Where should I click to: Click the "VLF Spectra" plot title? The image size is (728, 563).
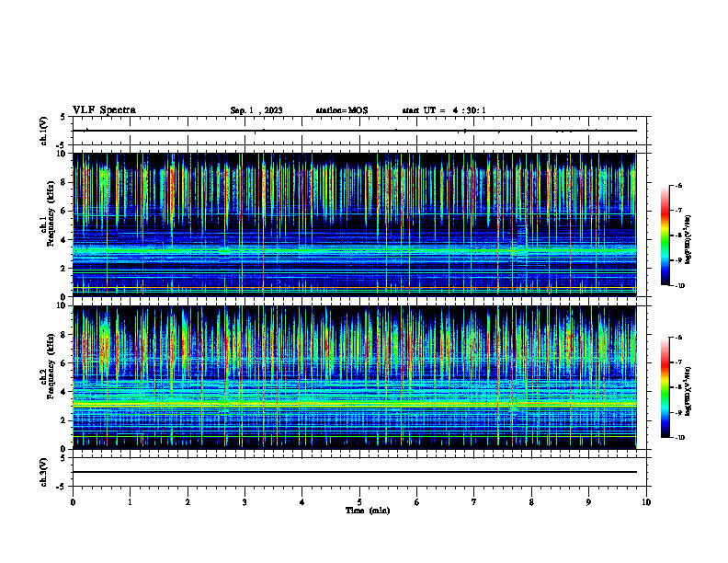coord(104,110)
